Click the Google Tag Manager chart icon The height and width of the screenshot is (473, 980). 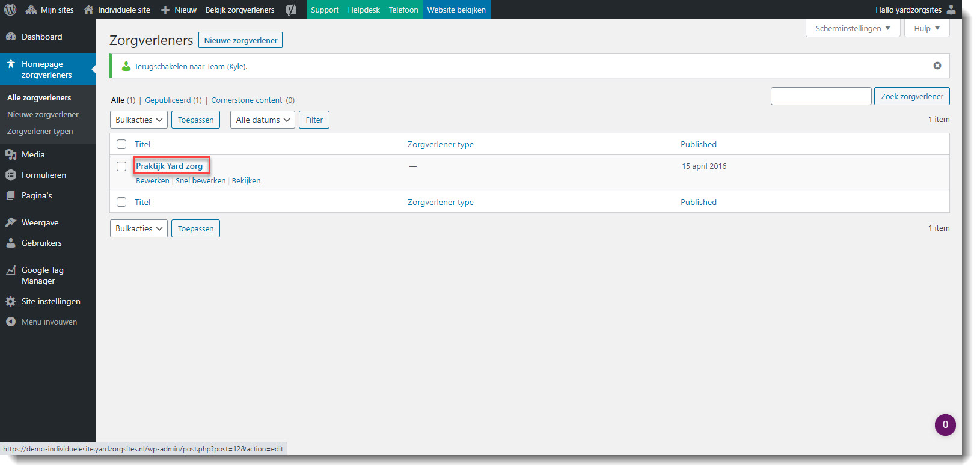pyautogui.click(x=11, y=270)
